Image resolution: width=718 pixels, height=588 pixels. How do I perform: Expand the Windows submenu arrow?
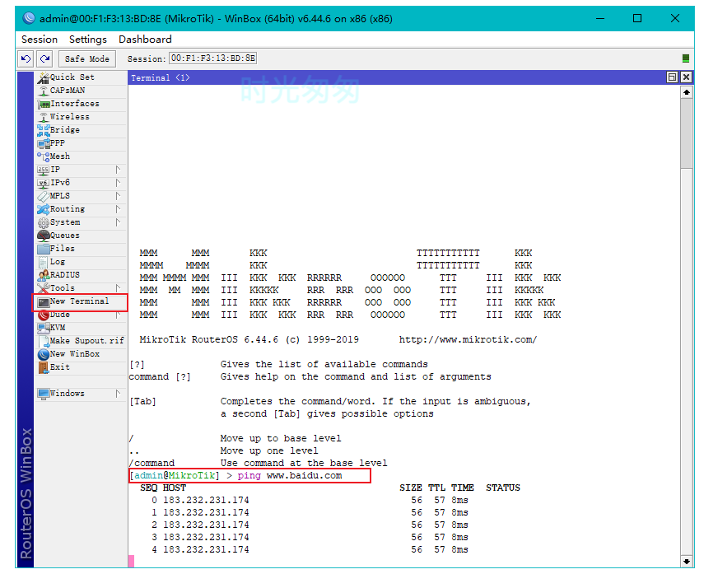[x=118, y=394]
